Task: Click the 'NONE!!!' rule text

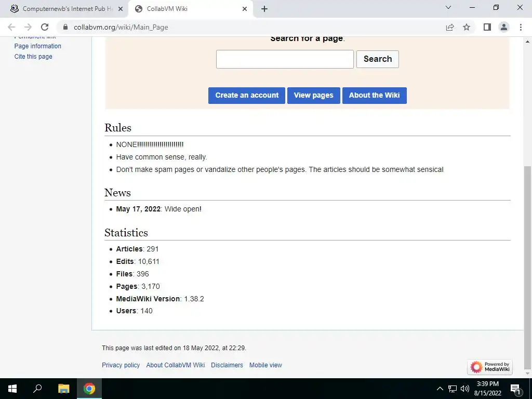Action: pos(150,144)
